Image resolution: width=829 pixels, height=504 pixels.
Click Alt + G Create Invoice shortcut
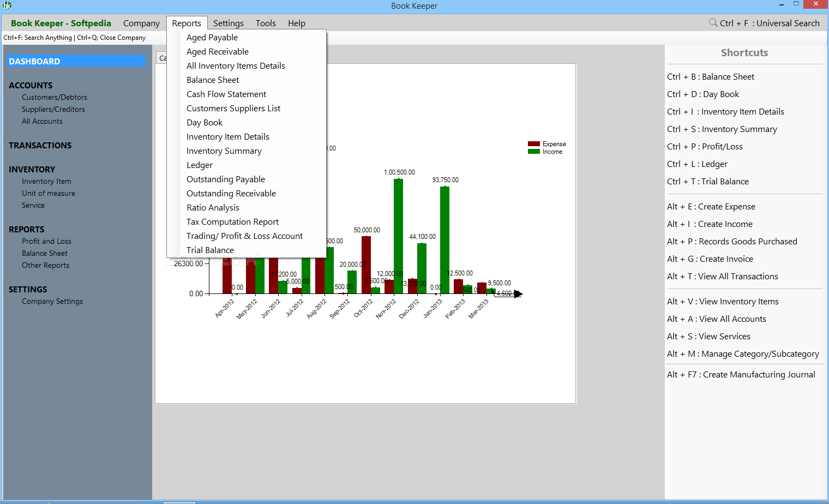710,259
